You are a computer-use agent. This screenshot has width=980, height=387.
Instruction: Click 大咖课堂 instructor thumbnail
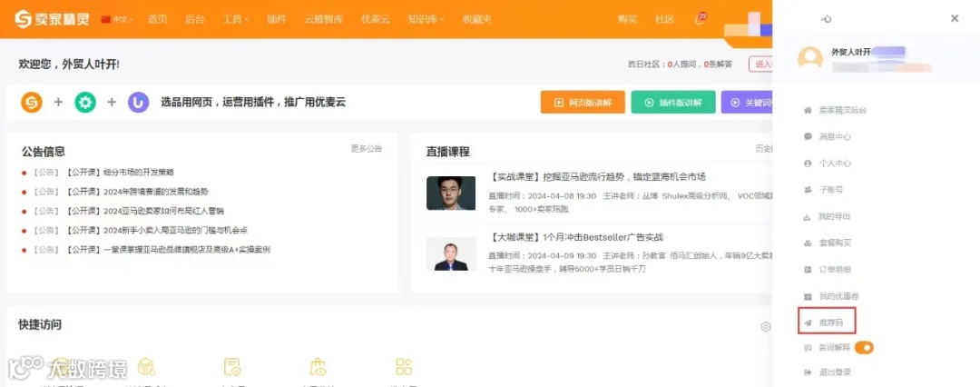click(x=451, y=253)
